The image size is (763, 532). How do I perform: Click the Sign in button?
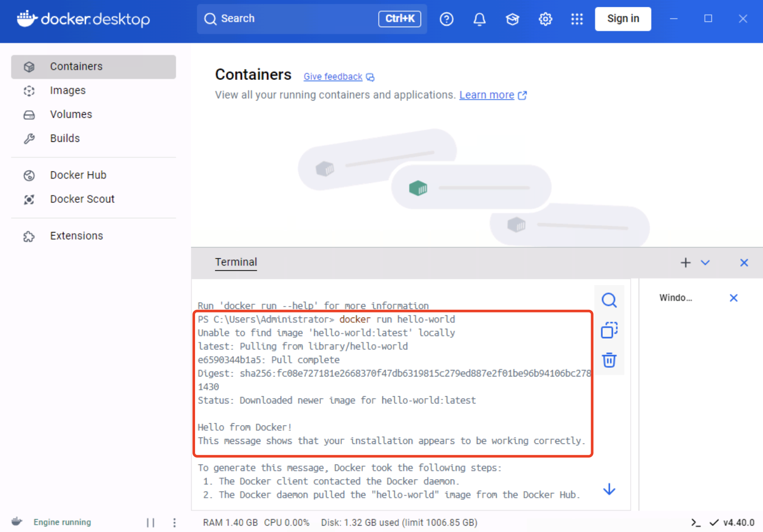tap(623, 19)
